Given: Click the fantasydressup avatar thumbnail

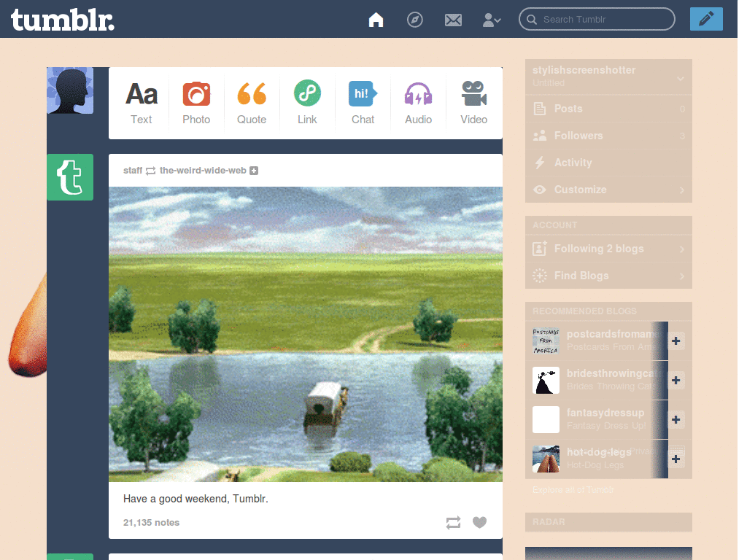Looking at the screenshot, I should pyautogui.click(x=546, y=419).
